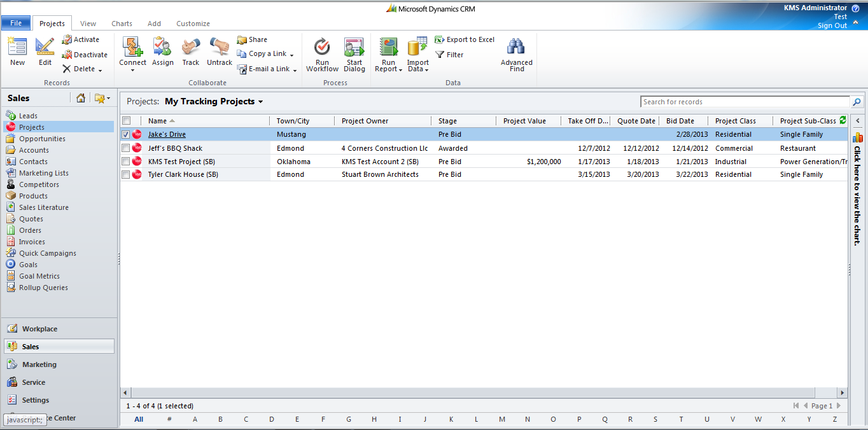The width and height of the screenshot is (868, 430).
Task: Refresh the list with green icon
Action: (x=843, y=120)
